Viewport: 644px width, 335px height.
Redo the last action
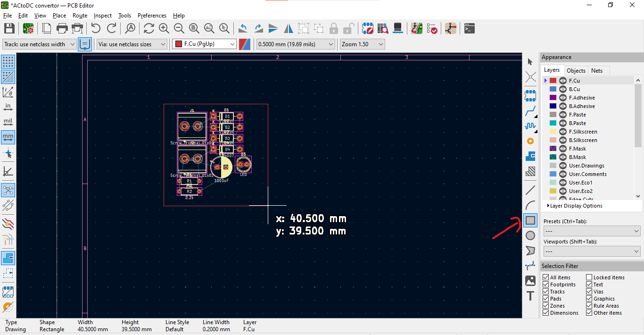click(112, 28)
